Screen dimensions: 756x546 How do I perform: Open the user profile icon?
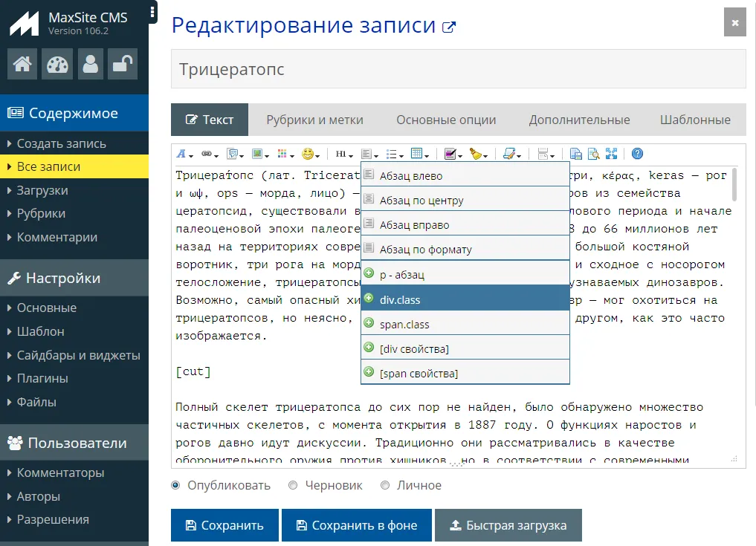[91, 65]
